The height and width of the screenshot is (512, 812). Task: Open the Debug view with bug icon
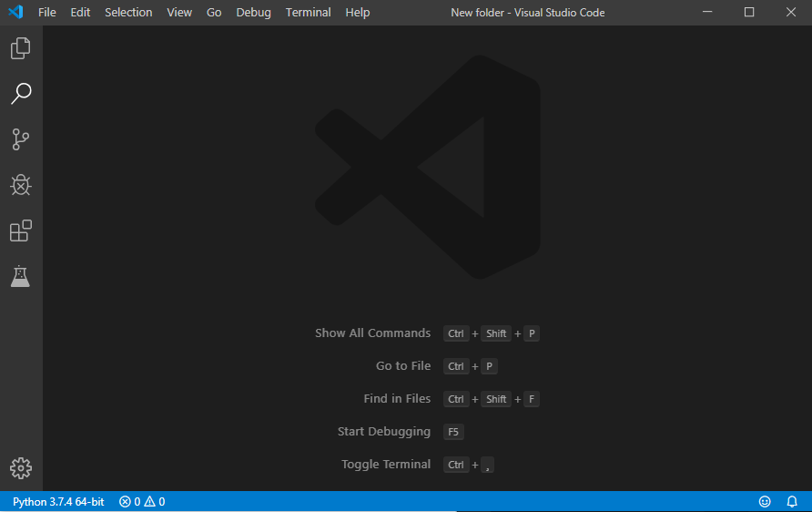[21, 185]
